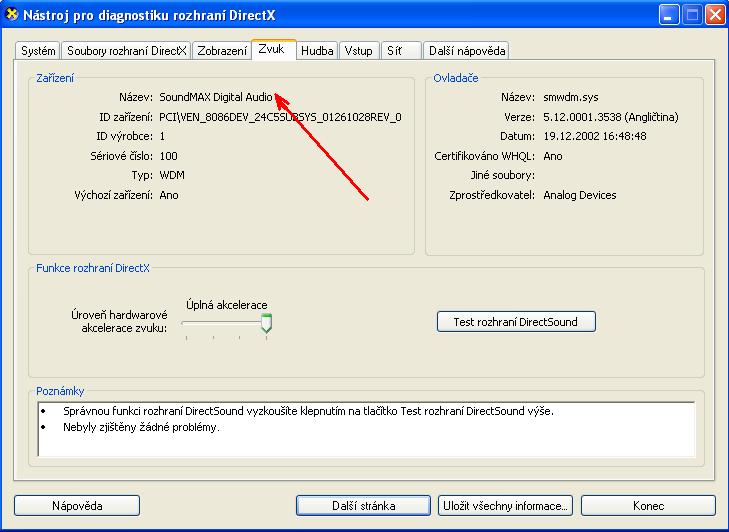Click the DirectX icon in title bar

(13, 14)
